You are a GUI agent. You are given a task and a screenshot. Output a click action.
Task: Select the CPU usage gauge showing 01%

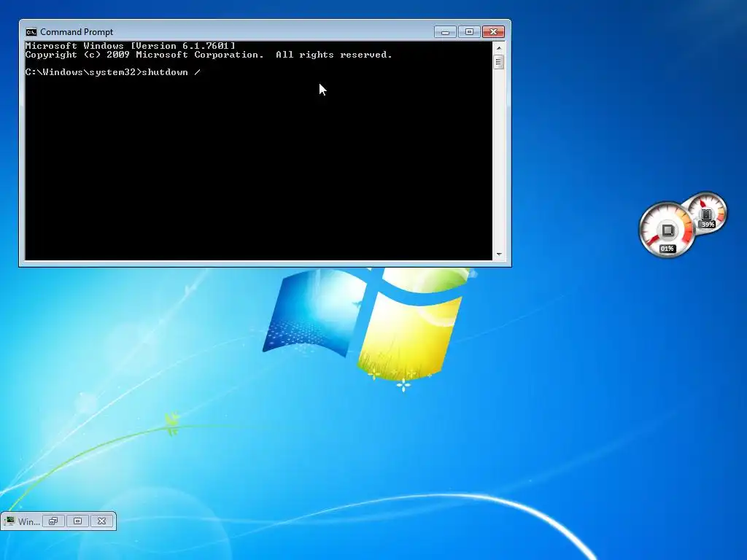click(x=667, y=230)
